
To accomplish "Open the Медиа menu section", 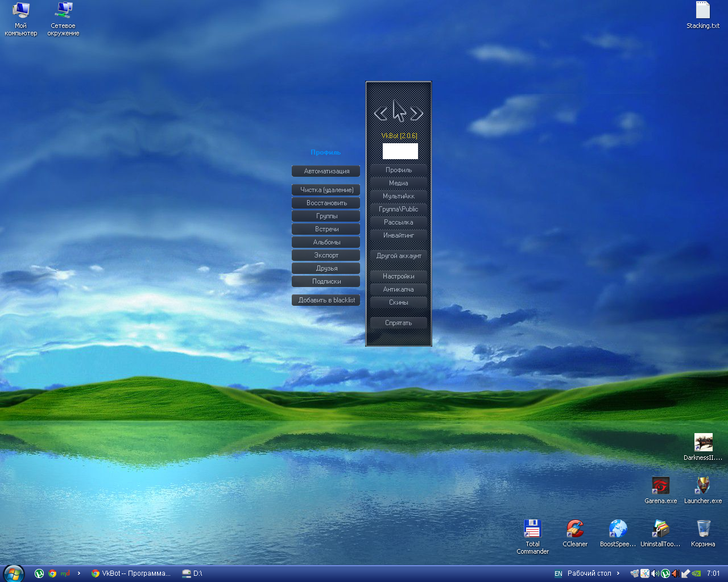I will [398, 183].
